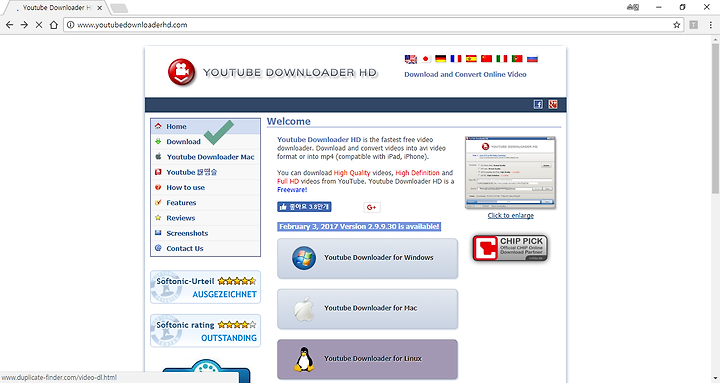Image resolution: width=720 pixels, height=383 pixels.
Task: Click the Youtube Downloader HD text link
Action: coord(319,140)
